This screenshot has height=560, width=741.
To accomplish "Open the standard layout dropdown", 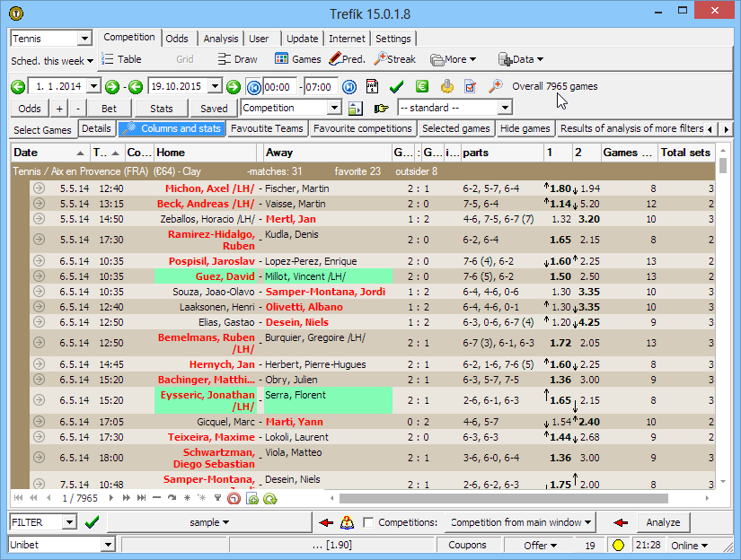I will click(x=504, y=108).
